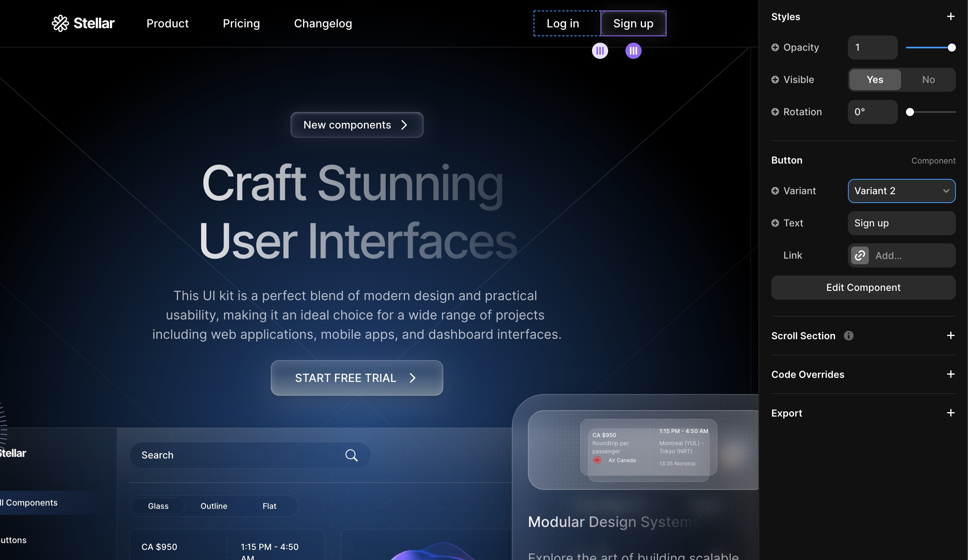
Task: Open Pricing in the navigation bar
Action: tap(241, 23)
